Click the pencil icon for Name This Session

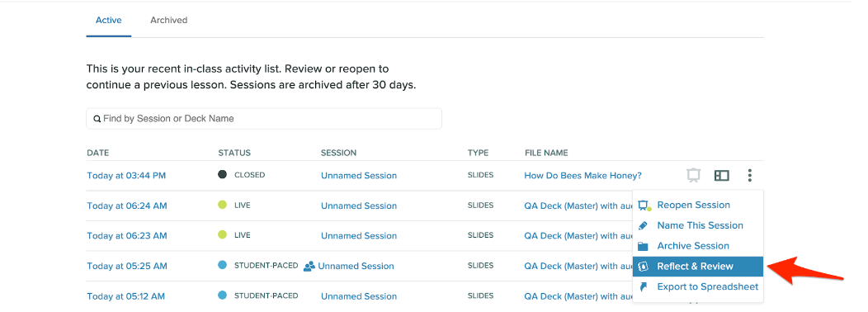click(x=643, y=225)
